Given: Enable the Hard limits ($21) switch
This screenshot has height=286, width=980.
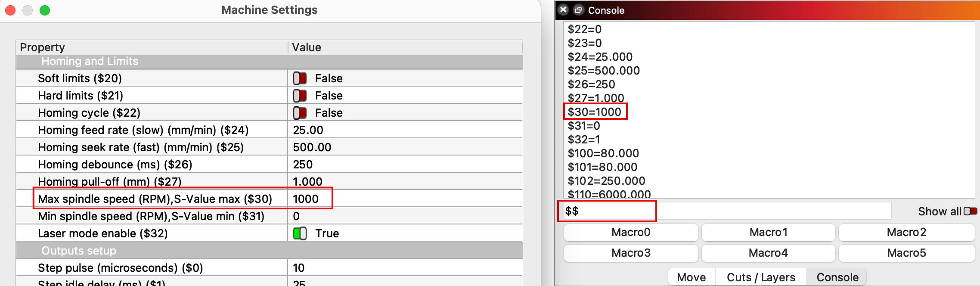Looking at the screenshot, I should tap(300, 96).
